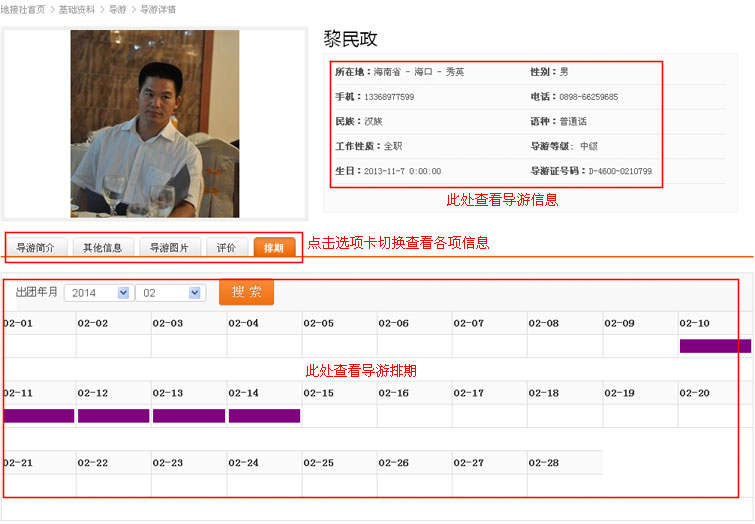Click the purple booking bar on 02-11
This screenshot has height=524, width=755.
point(39,416)
